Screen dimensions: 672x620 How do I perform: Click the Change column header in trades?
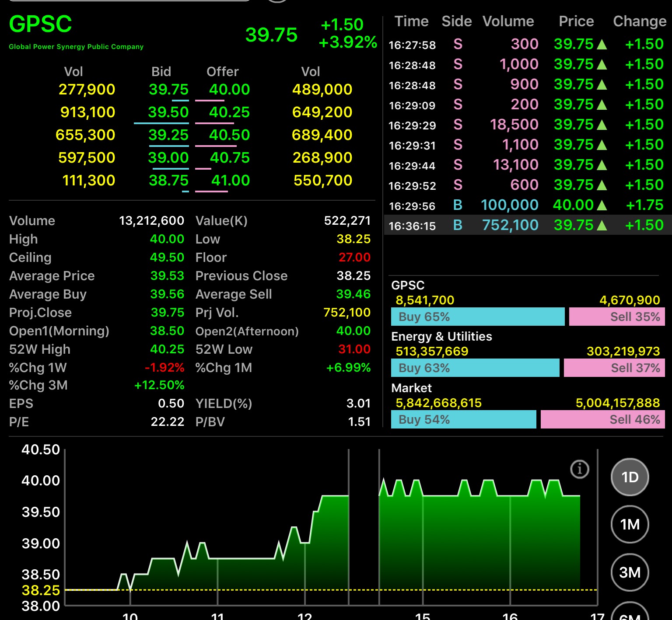pyautogui.click(x=639, y=21)
